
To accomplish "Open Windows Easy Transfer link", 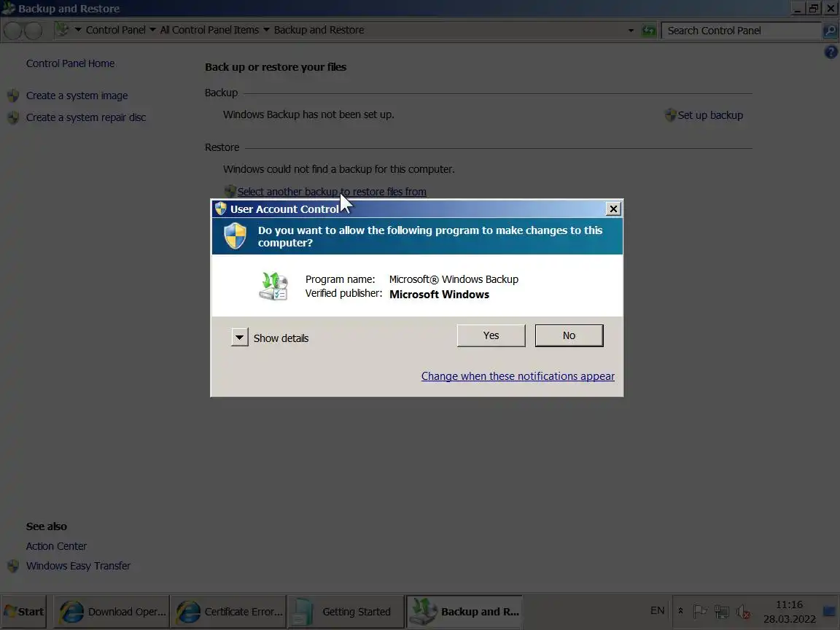I will pyautogui.click(x=78, y=566).
